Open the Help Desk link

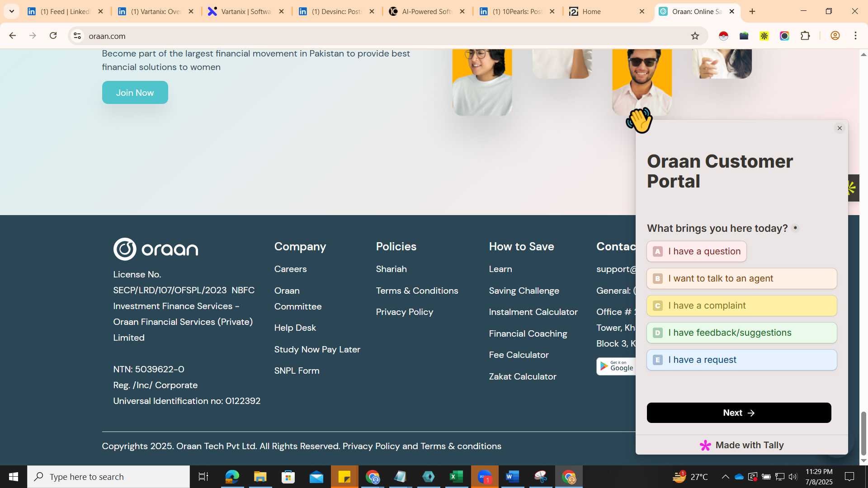pos(295,328)
